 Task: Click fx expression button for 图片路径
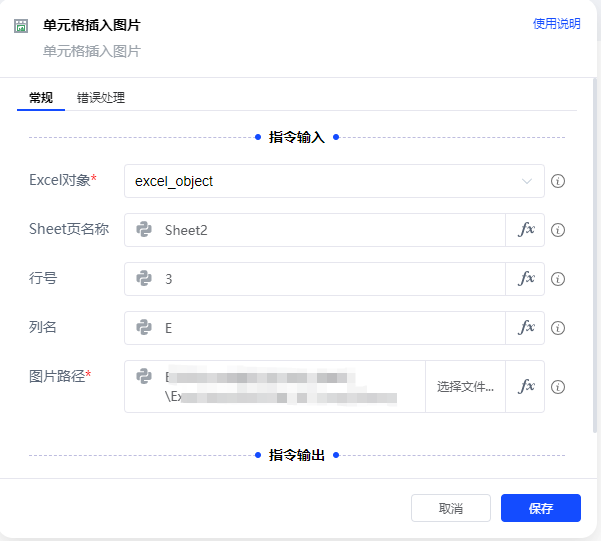click(526, 387)
